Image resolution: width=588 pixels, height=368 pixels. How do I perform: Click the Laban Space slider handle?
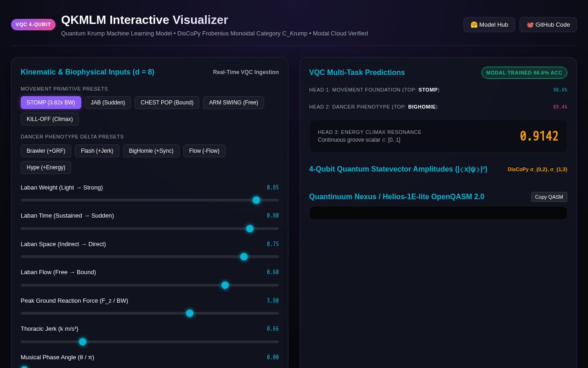coord(244,257)
